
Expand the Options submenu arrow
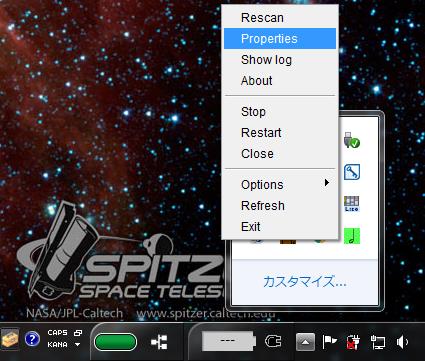coord(327,183)
